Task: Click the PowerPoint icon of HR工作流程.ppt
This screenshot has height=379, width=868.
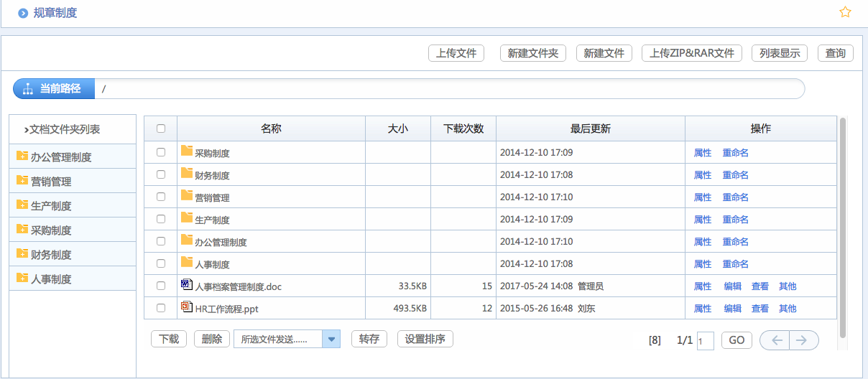Action: tap(187, 307)
